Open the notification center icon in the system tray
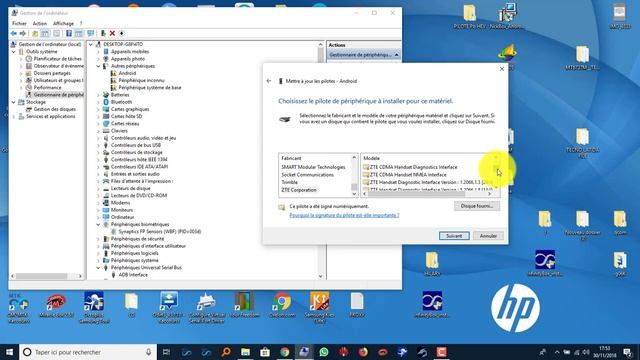This screenshot has width=640, height=360. pyautogui.click(x=628, y=352)
